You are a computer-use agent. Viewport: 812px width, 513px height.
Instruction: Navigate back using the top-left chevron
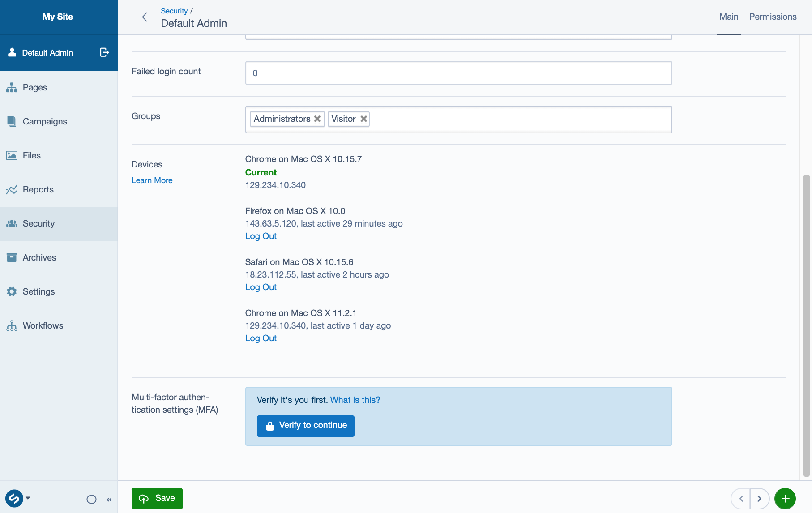pos(145,17)
